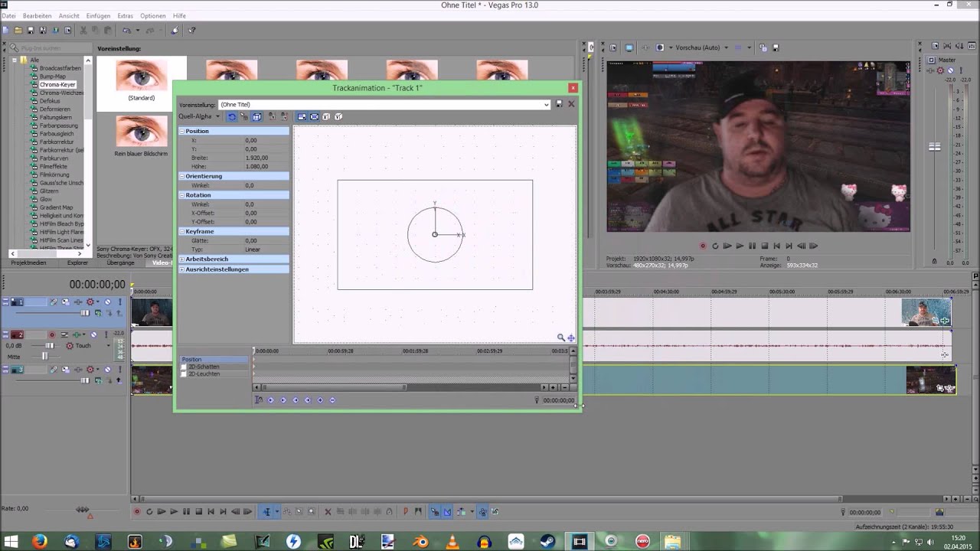Adjust the Mitte pan slider

(44, 357)
